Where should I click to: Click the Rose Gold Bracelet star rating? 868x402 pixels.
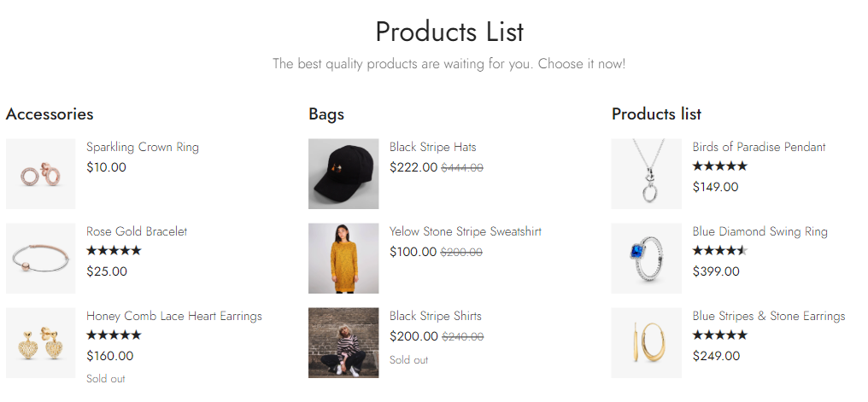point(114,251)
